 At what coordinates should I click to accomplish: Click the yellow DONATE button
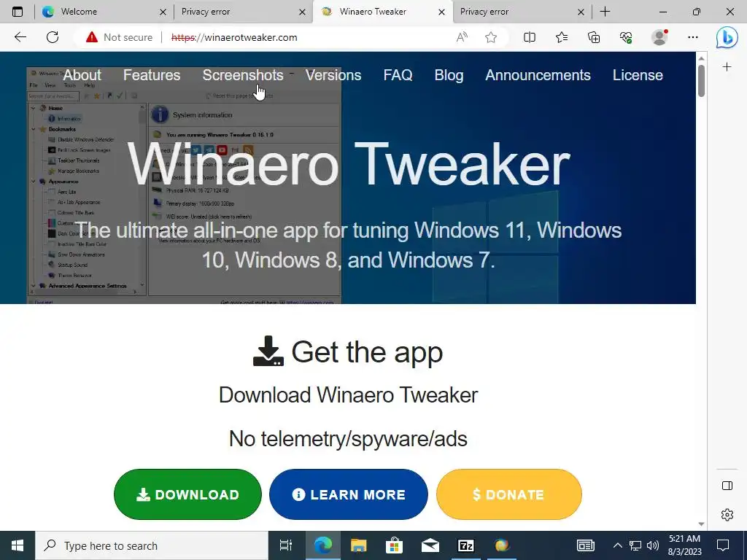pos(508,494)
